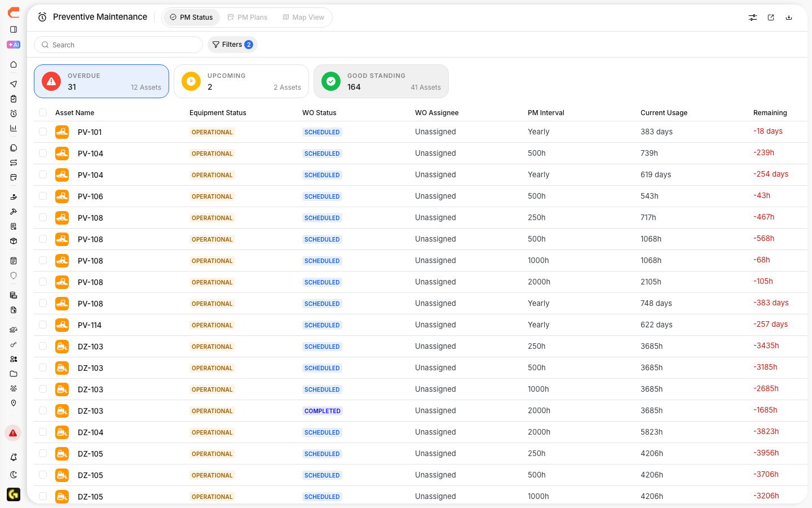Open the location pin icon in sidebar

click(14, 403)
